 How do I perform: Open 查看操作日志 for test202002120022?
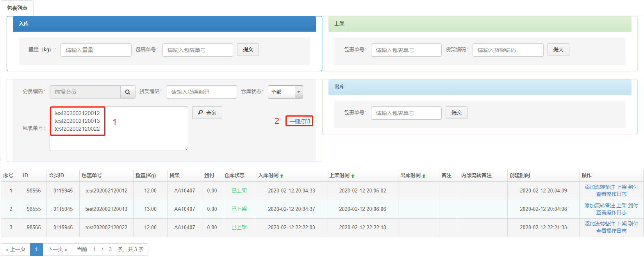click(611, 231)
